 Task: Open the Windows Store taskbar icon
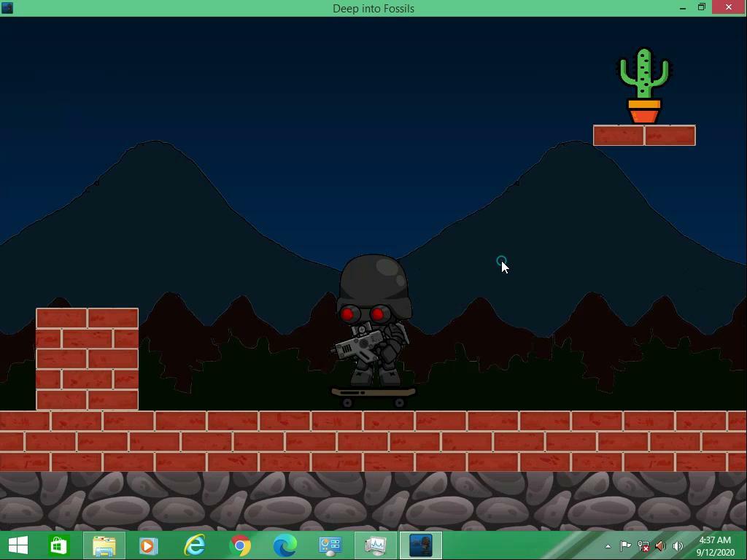point(58,545)
